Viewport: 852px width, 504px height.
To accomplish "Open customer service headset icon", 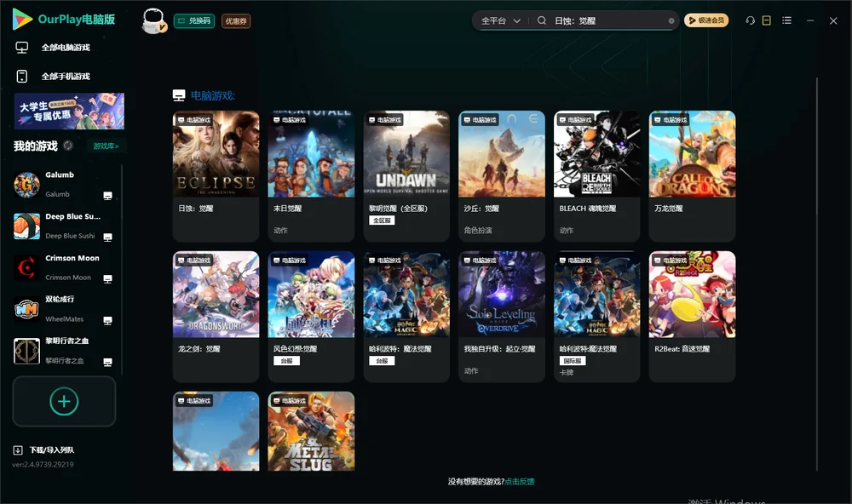I will [750, 20].
